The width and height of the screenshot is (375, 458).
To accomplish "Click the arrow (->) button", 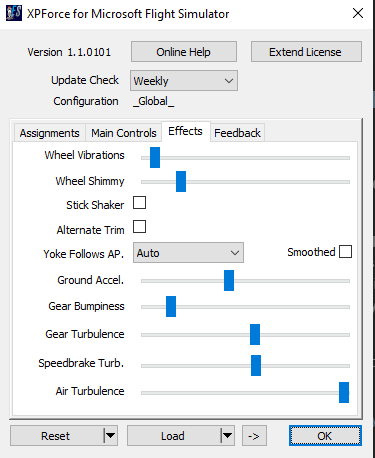I will (x=254, y=436).
